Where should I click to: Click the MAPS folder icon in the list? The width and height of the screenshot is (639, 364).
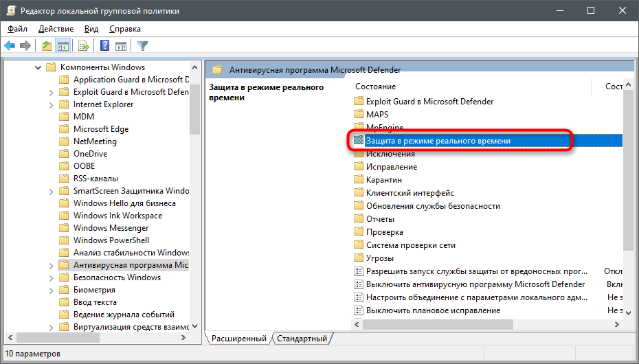pos(359,114)
